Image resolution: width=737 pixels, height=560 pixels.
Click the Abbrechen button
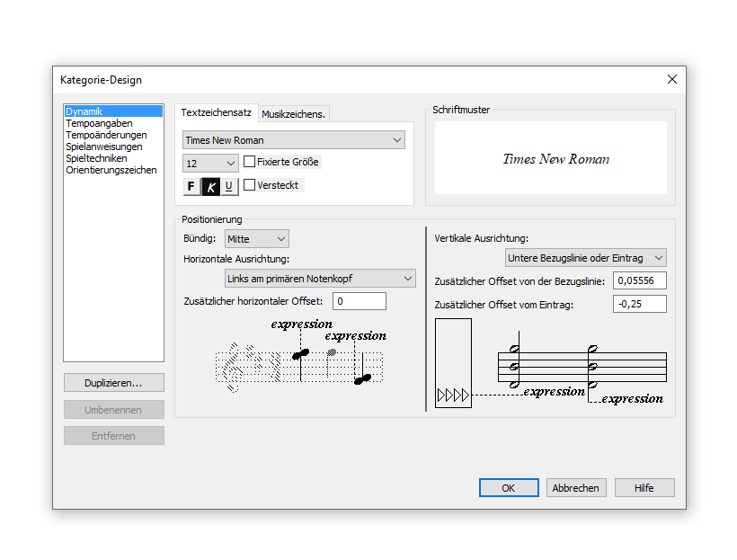576,488
